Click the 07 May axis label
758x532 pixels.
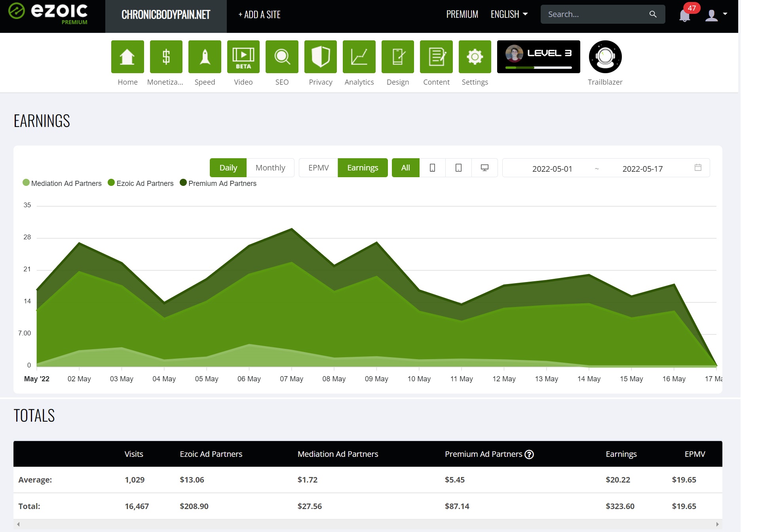click(291, 379)
